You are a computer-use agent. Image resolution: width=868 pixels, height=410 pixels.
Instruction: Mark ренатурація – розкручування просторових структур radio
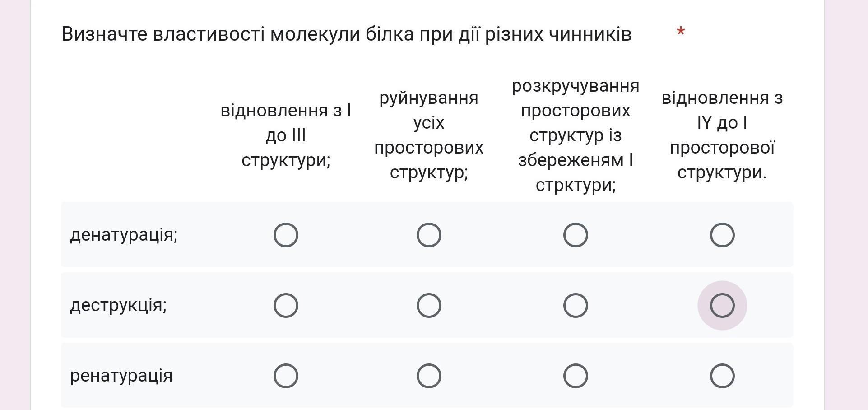click(576, 376)
